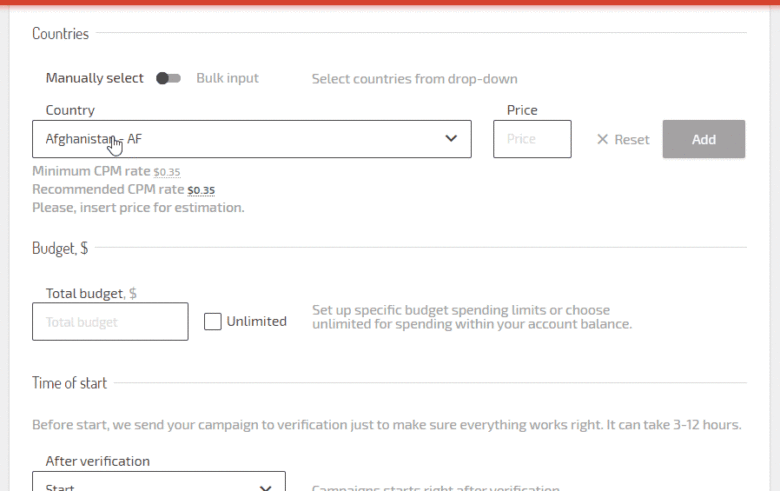This screenshot has width=780, height=491.
Task: Toggle the Manually select / Bulk input switch
Action: [x=168, y=78]
